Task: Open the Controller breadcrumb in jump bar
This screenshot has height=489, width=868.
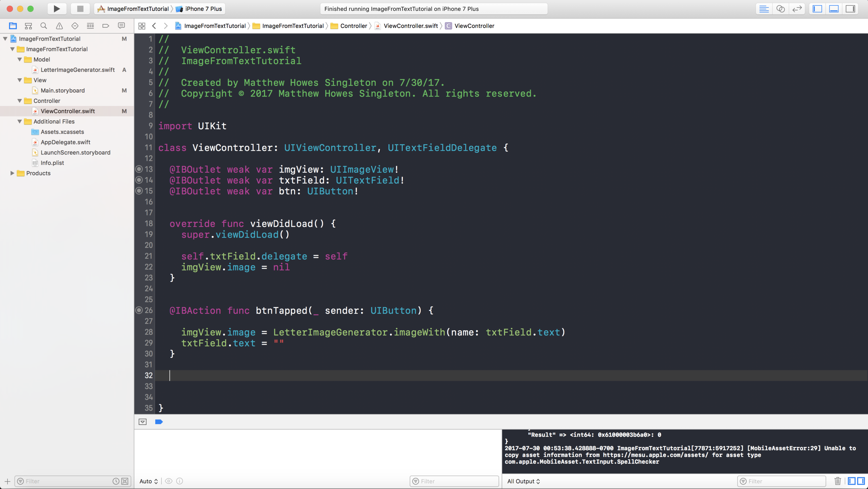Action: [349, 26]
